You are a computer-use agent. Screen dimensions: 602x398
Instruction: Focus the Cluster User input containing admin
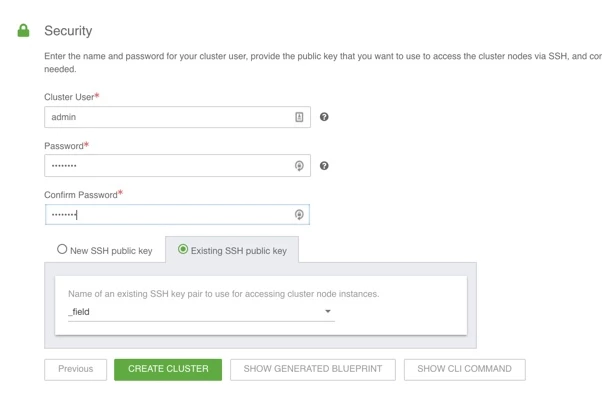(177, 117)
